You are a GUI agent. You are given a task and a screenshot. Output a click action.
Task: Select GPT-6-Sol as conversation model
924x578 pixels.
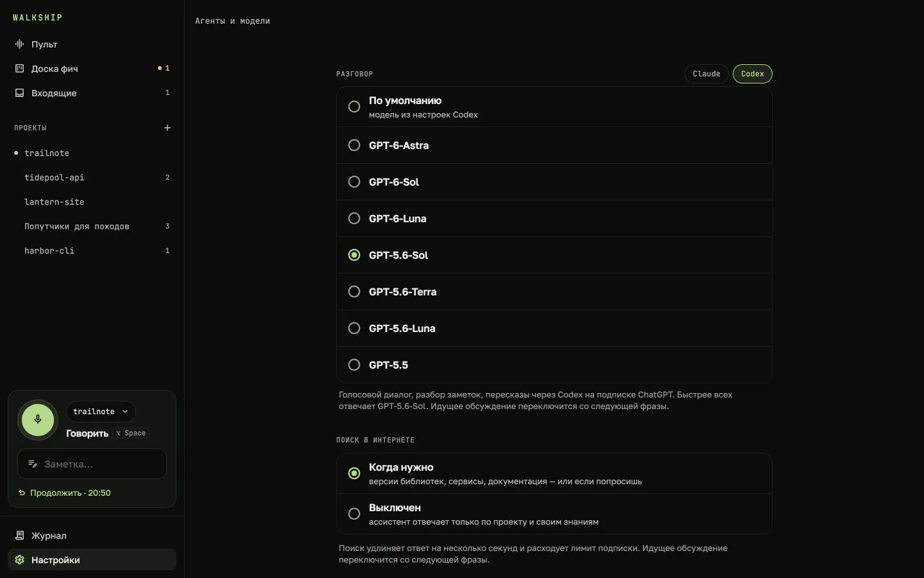click(554, 182)
